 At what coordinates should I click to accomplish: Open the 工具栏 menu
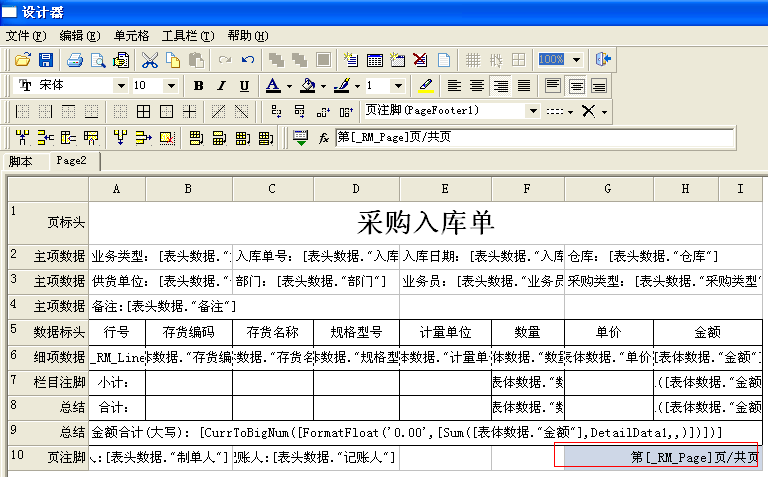coord(188,36)
